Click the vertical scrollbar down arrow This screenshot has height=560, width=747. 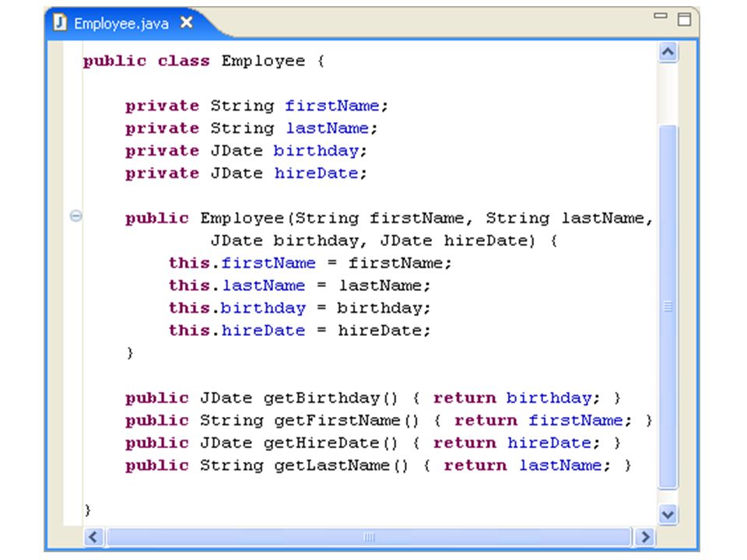[668, 514]
